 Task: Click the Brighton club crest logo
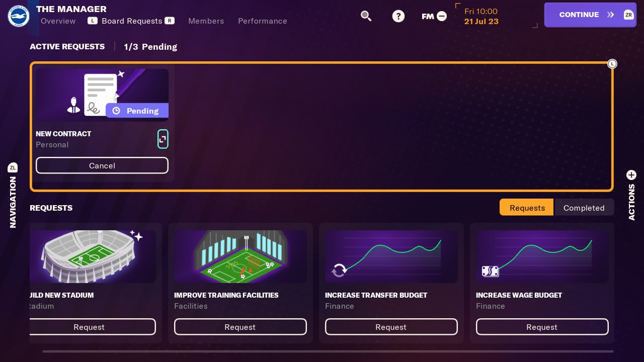pos(18,16)
